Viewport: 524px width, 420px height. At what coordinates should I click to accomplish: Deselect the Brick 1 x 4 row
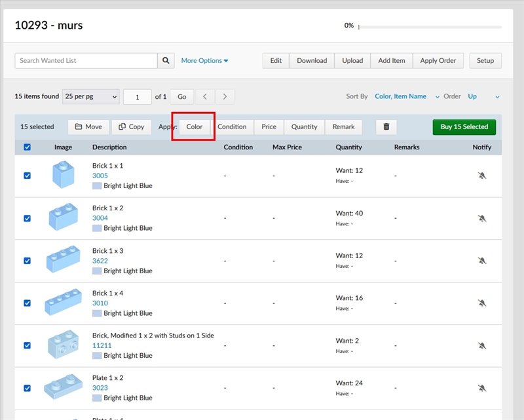pos(27,303)
